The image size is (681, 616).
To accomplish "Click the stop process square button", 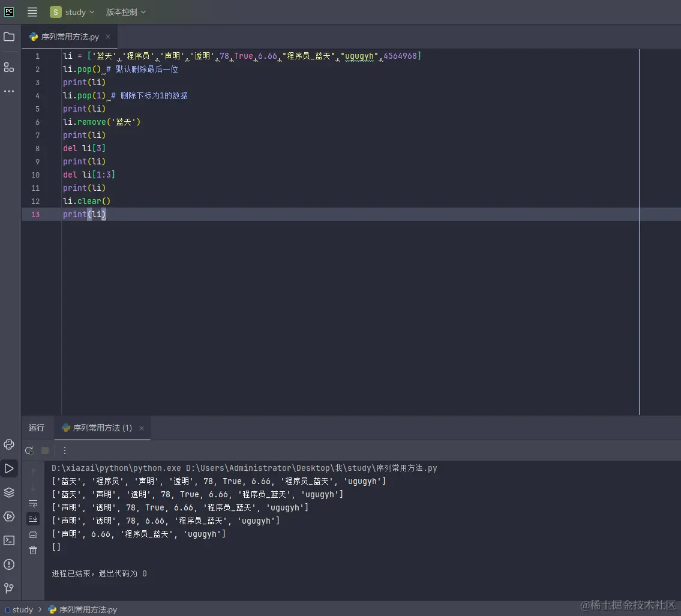I will pyautogui.click(x=45, y=450).
